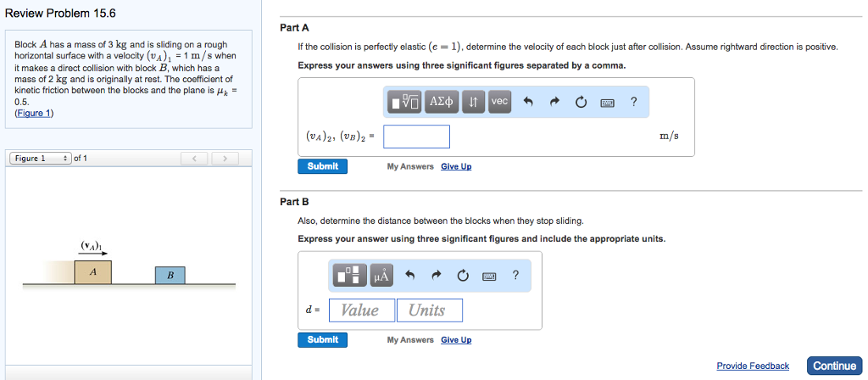Open the math templates button in Part A
This screenshot has height=380, width=868.
(x=405, y=102)
